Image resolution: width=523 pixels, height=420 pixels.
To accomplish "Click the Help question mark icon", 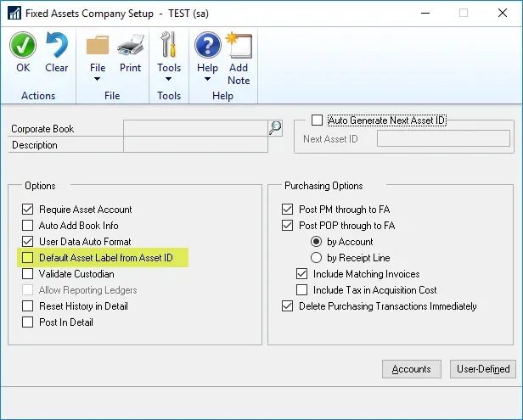I will (x=207, y=46).
